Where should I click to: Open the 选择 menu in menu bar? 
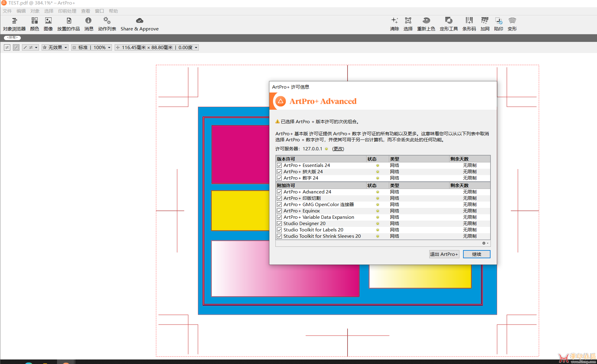click(x=49, y=11)
